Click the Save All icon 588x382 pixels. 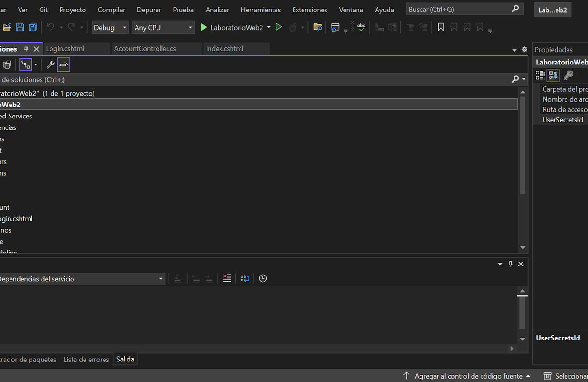click(32, 27)
